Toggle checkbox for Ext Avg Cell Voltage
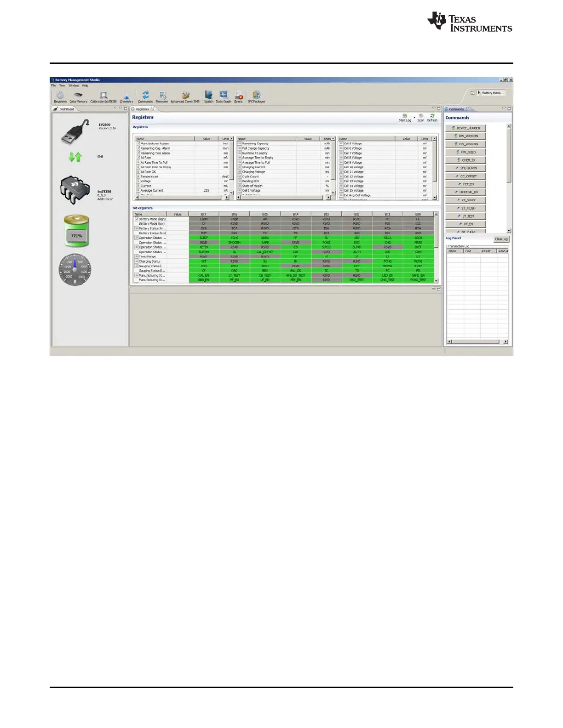This screenshot has height=728, width=563. 341,195
